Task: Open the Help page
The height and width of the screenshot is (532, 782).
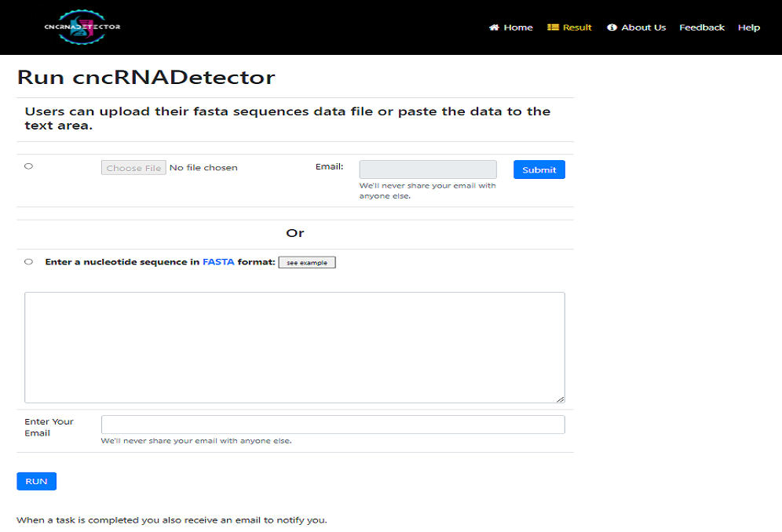Action: coord(748,27)
